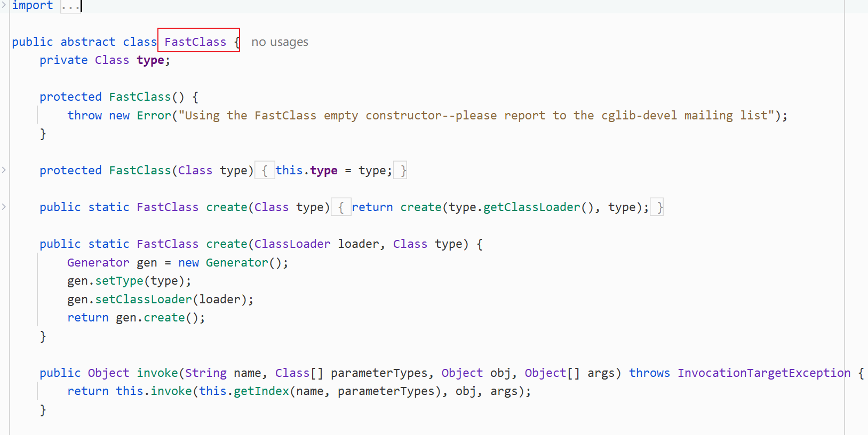Viewport: 868px width, 435px height.
Task: Click the getIndex method call
Action: click(261, 391)
